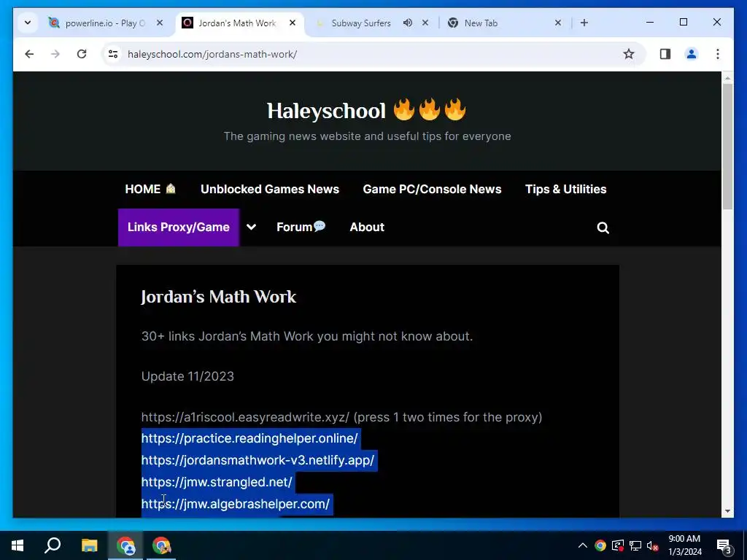Click the jordansmathwork-v3.netlify.app link text
The height and width of the screenshot is (560, 747).
point(258,460)
